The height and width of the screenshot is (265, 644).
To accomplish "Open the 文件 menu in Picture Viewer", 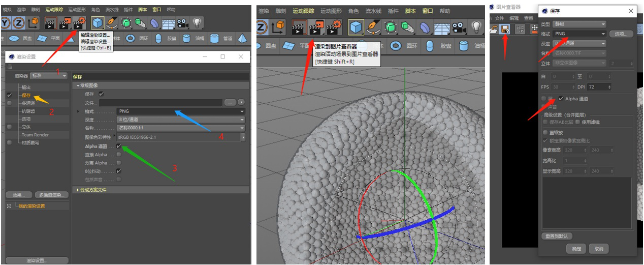I will click(500, 18).
